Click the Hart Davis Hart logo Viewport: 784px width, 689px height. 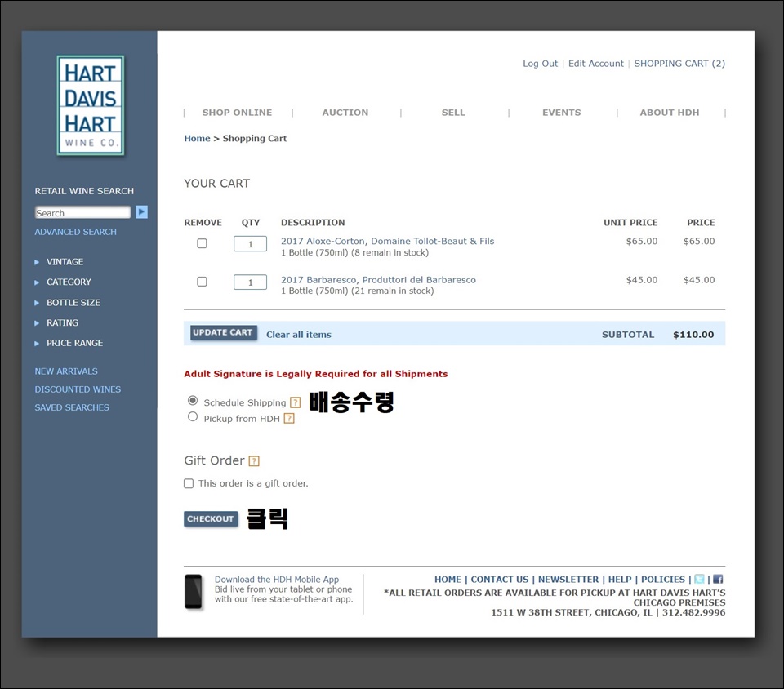click(x=91, y=105)
